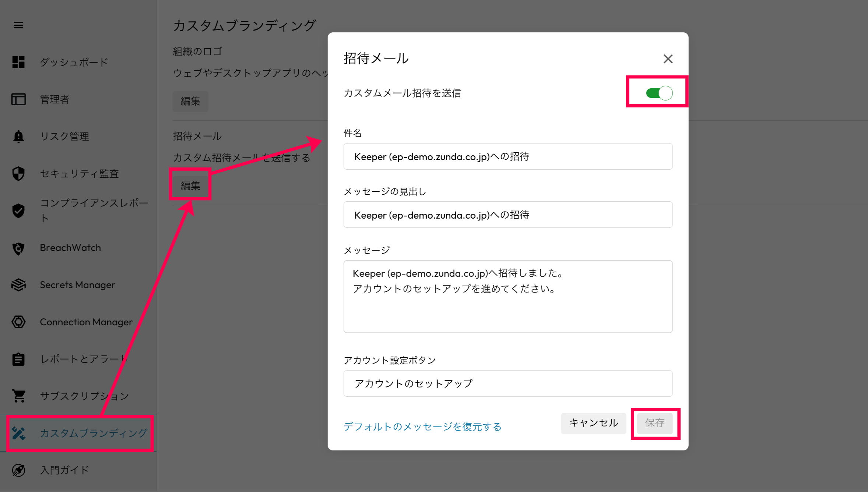Open Connection Manager menu label
Viewport: 868px width, 492px height.
[x=86, y=322]
